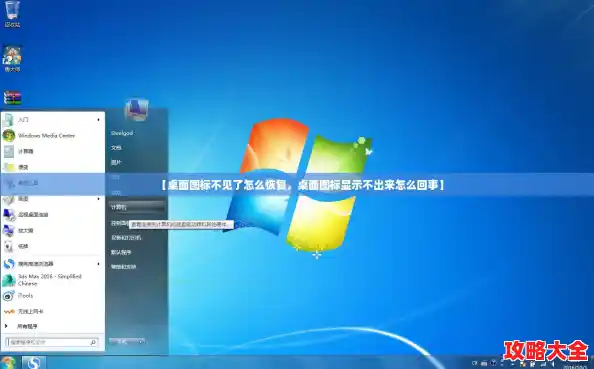Click the Start menu search box

coord(52,342)
